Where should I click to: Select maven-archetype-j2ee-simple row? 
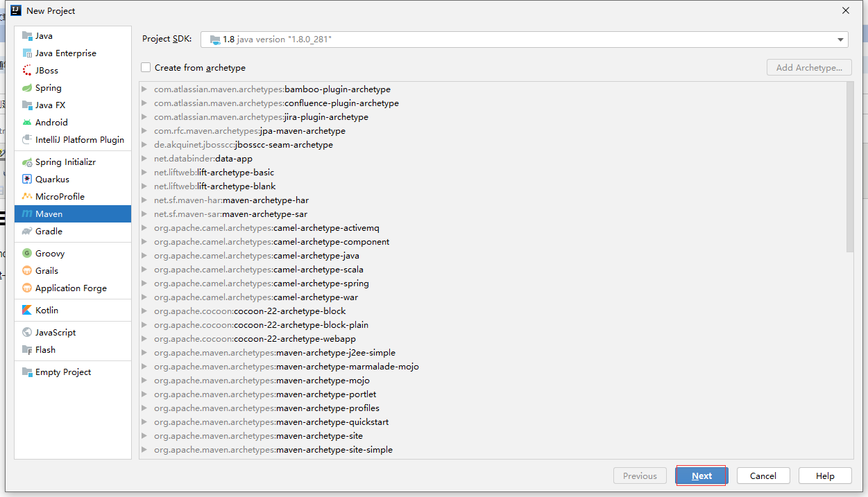492,353
